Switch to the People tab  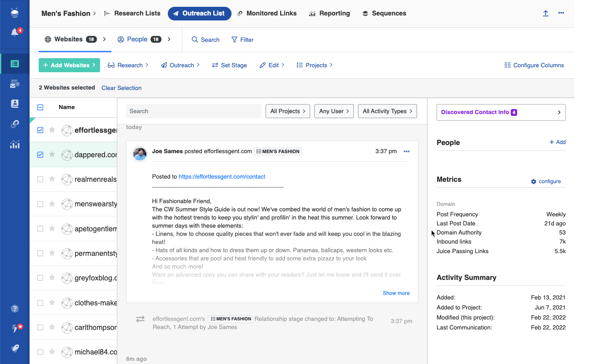click(137, 40)
